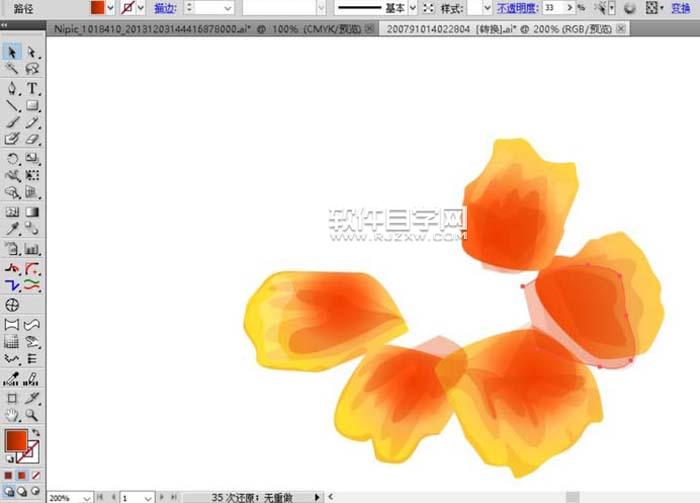Open the fill color dropdown in control bar
Screen dimensions: 700x503
(112, 8)
